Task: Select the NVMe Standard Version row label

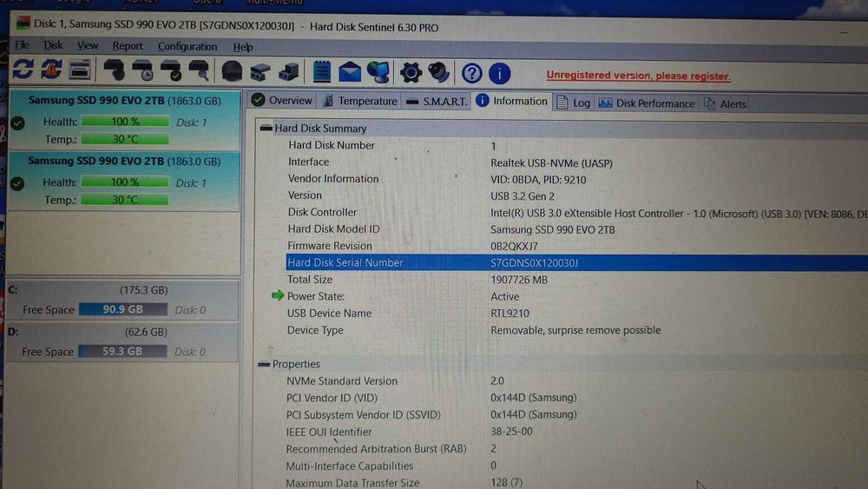Action: [x=341, y=381]
